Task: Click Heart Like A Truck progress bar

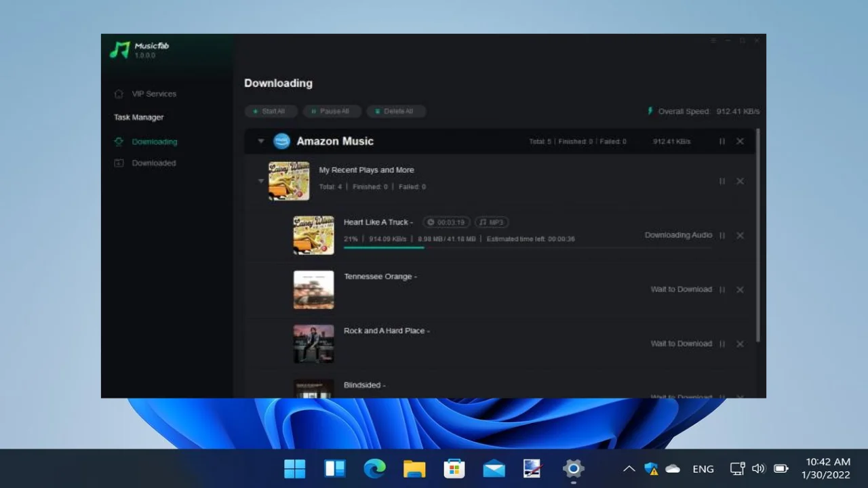Action: point(528,247)
